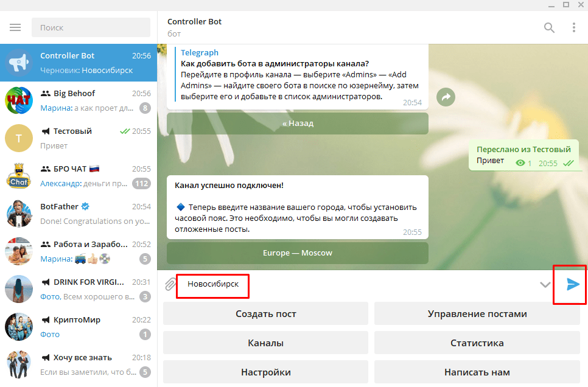Viewport: 588px width, 387px height.
Task: Click the BotFather avatar
Action: click(19, 214)
